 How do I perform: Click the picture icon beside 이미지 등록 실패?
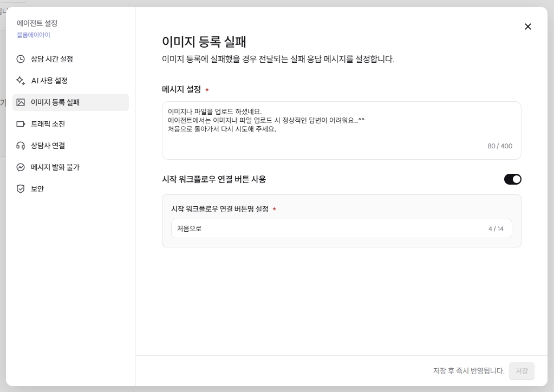pyautogui.click(x=21, y=102)
